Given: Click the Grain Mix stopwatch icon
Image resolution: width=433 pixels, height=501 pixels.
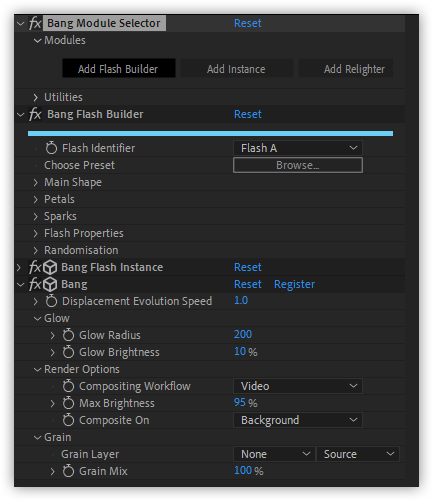Looking at the screenshot, I should 68,471.
